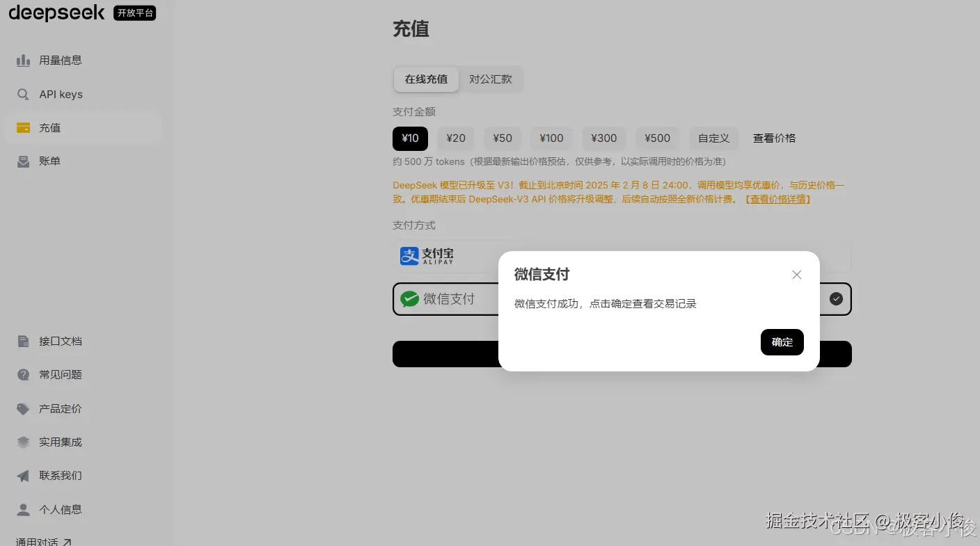Select 充值 in the sidebar
The image size is (980, 546).
point(83,128)
